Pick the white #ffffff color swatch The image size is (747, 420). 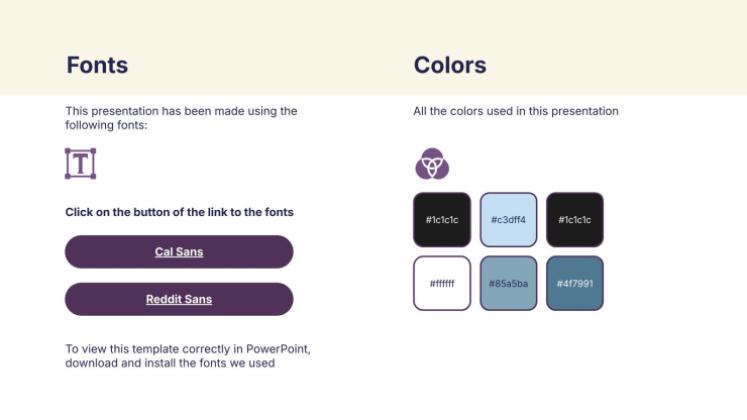[441, 283]
